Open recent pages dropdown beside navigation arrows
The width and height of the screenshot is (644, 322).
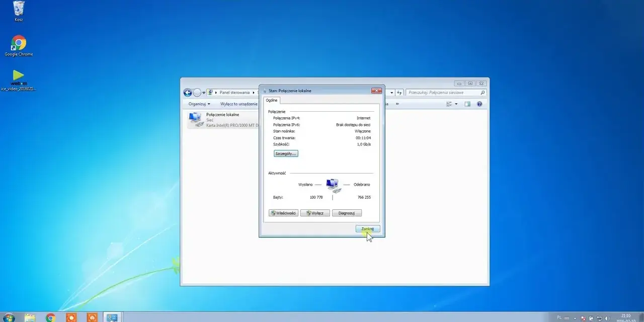[204, 93]
